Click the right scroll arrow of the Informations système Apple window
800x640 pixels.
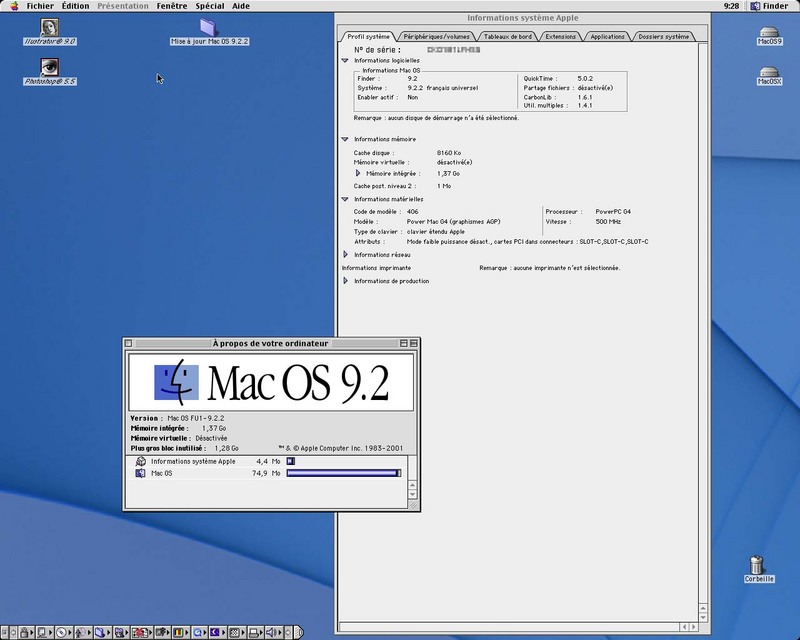pyautogui.click(x=693, y=627)
